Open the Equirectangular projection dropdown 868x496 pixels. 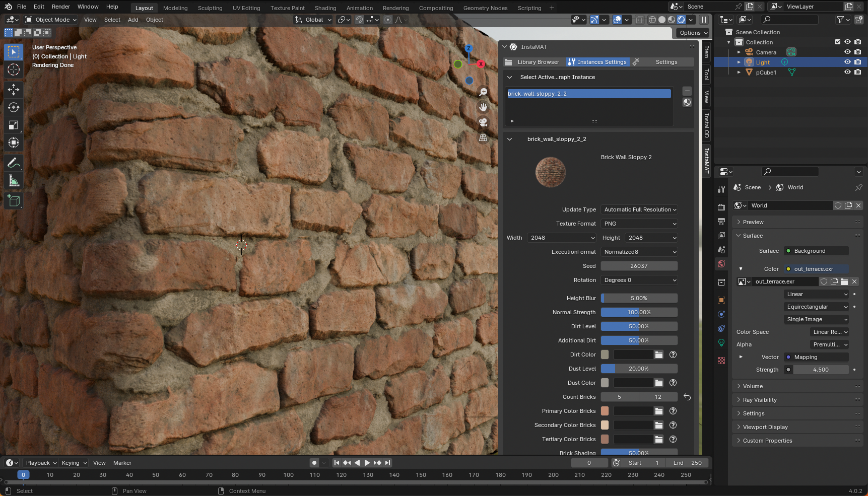817,307
